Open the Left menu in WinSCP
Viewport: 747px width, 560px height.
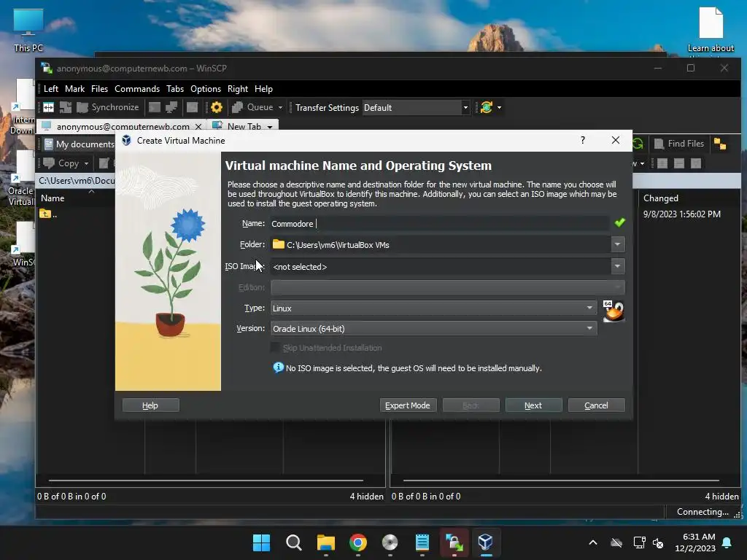(51, 89)
